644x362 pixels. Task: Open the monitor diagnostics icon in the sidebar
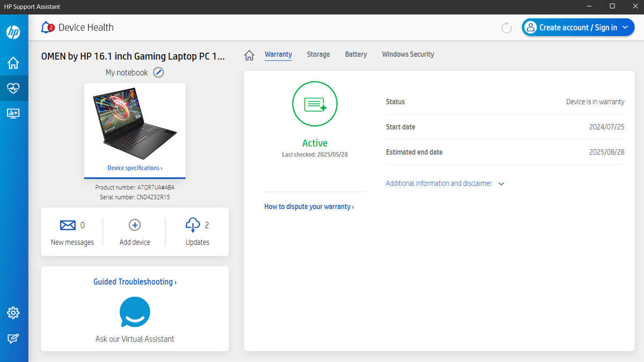(x=13, y=113)
